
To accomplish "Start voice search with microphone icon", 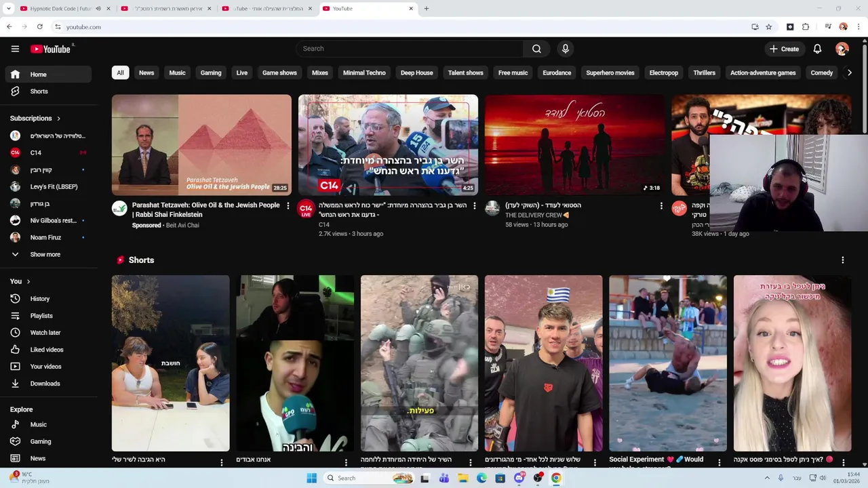I will 565,49.
